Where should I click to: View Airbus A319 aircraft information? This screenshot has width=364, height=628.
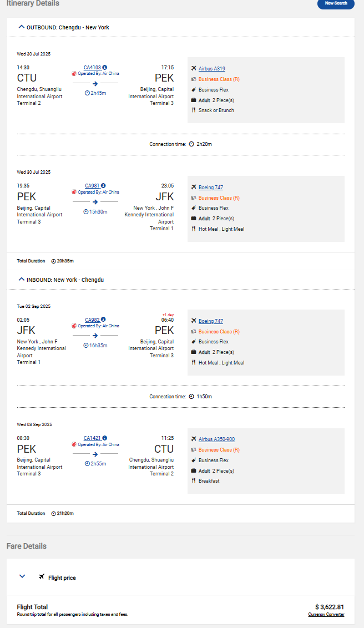[x=212, y=69]
